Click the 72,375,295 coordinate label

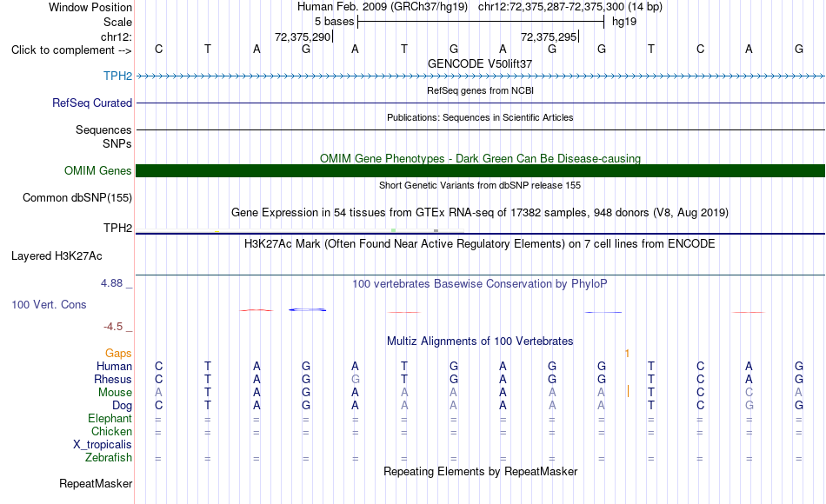pyautogui.click(x=549, y=36)
